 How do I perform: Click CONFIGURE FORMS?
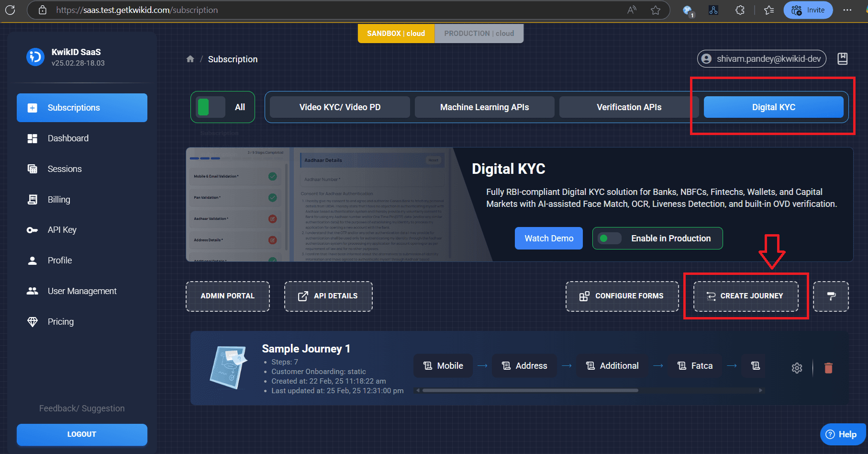(622, 296)
